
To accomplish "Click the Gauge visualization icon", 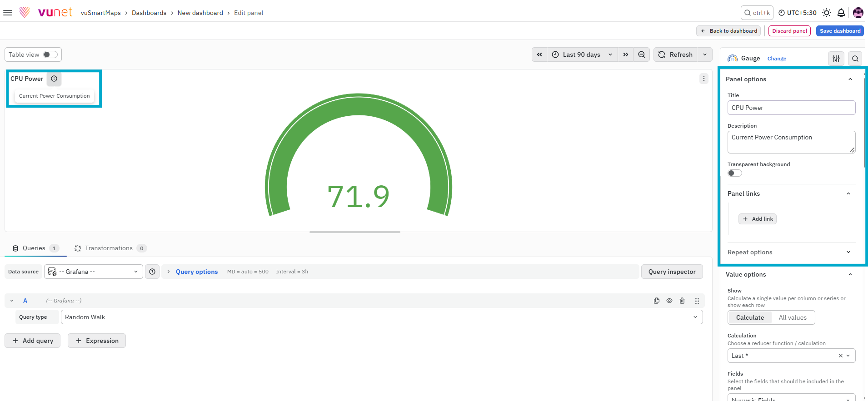I will (x=733, y=59).
